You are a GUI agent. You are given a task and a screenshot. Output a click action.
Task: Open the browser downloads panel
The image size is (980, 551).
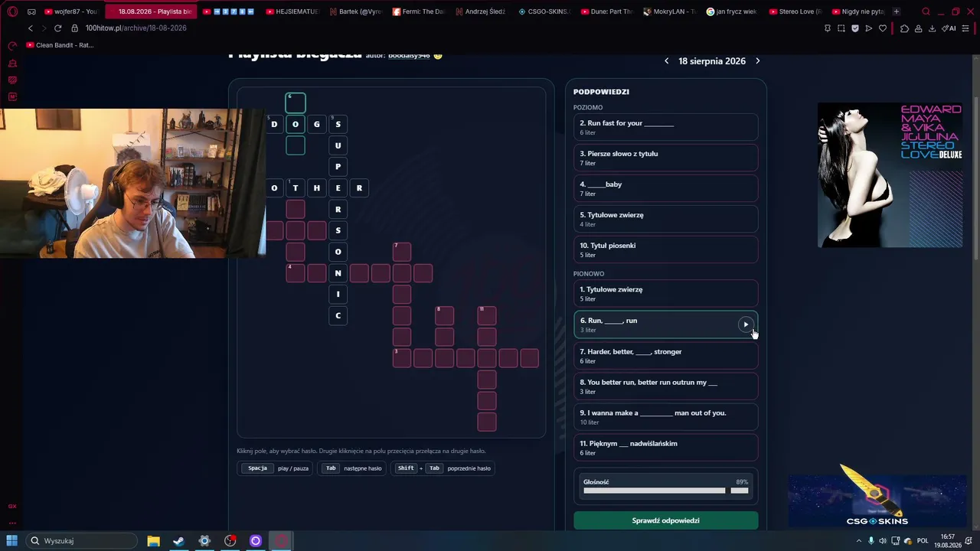pos(932,28)
